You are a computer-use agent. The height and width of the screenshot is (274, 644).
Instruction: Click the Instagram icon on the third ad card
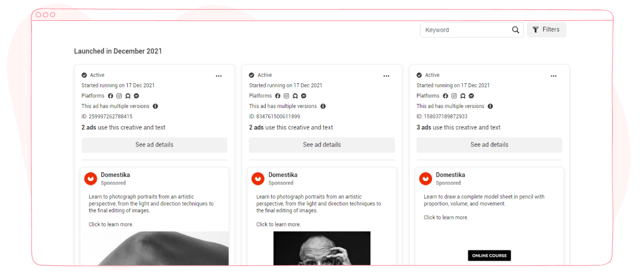454,96
